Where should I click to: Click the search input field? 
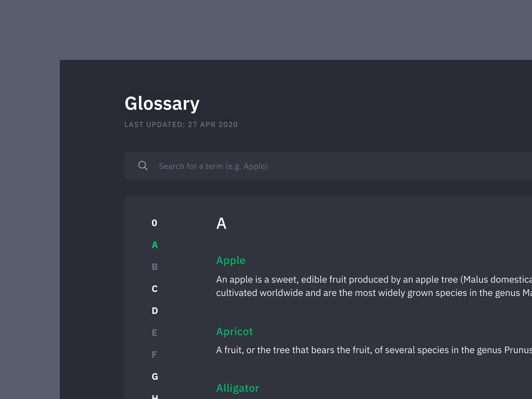pyautogui.click(x=266, y=166)
